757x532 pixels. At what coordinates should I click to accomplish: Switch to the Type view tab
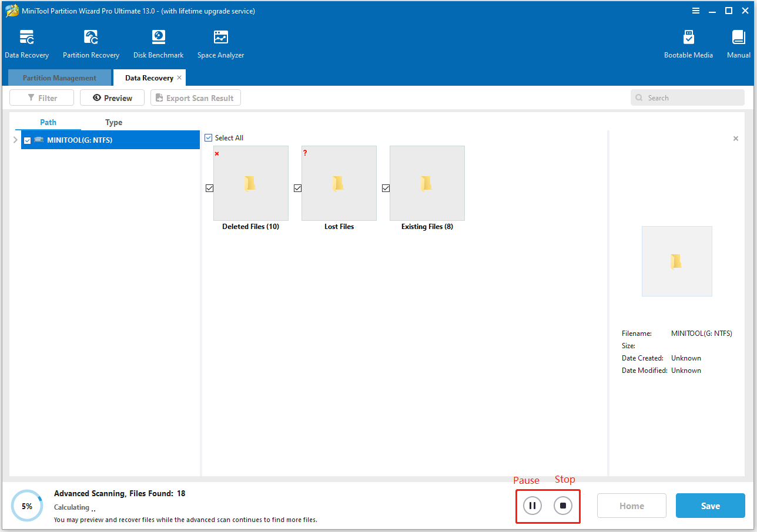coord(113,122)
